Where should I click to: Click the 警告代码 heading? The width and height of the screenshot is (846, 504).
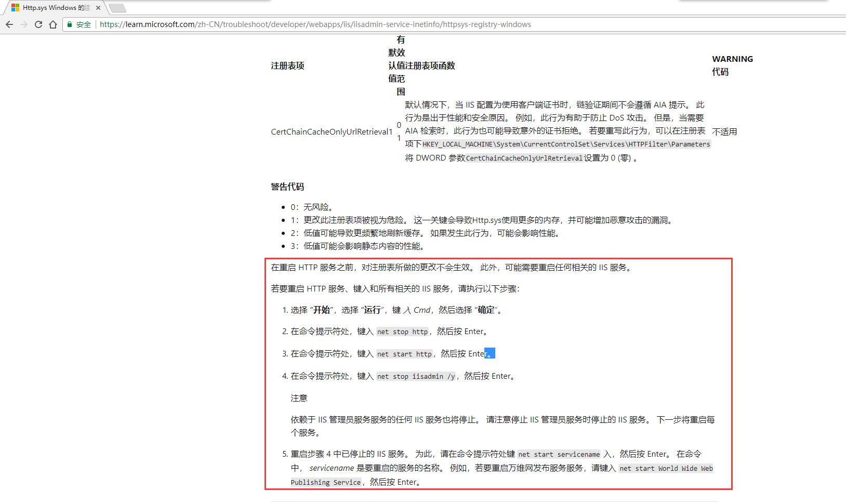pyautogui.click(x=287, y=187)
